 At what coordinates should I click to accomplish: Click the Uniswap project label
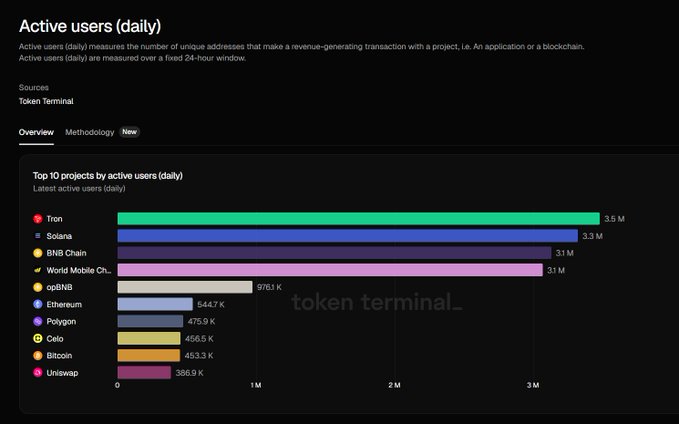point(62,373)
